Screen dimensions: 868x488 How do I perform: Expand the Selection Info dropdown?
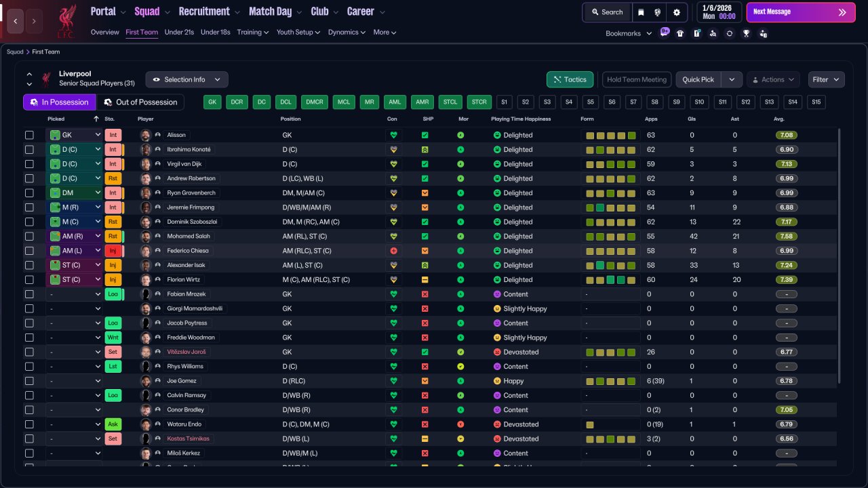click(186, 79)
